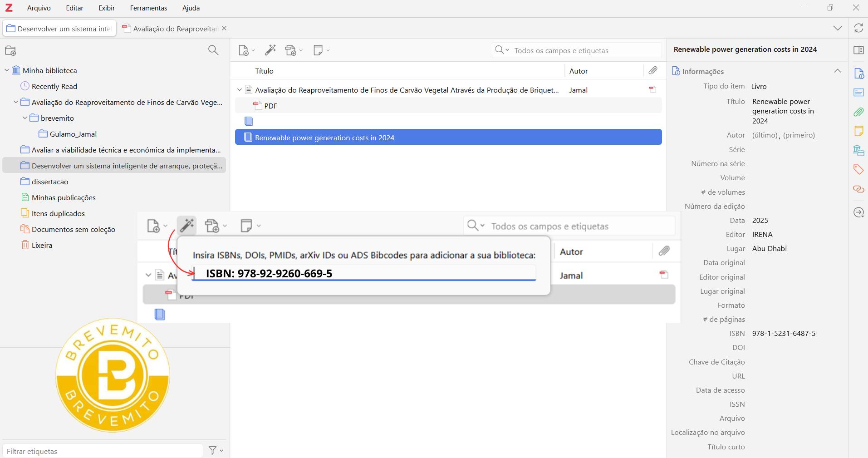Open the Ferramentas menu
Screen dimensions: 868x458
[148, 8]
